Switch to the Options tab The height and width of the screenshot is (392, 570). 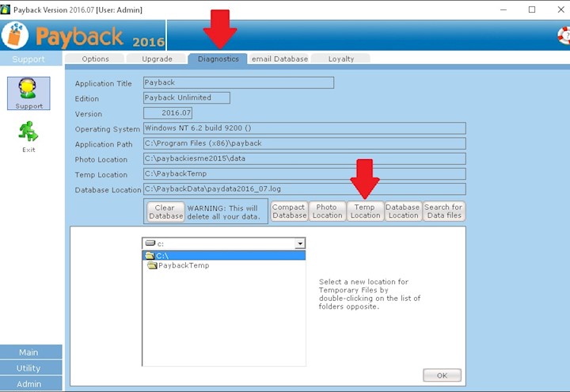[x=95, y=59]
